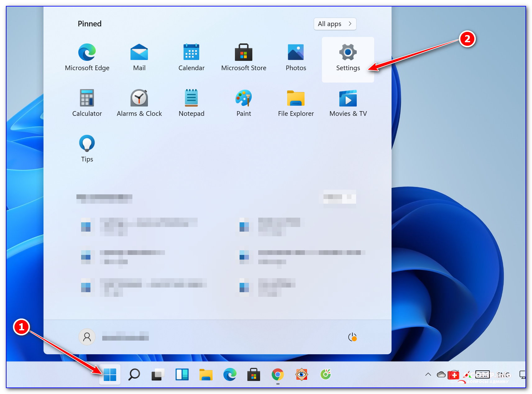Open Microsoft Edge from pinned apps
Viewport: 532px width, 394px height.
[87, 58]
